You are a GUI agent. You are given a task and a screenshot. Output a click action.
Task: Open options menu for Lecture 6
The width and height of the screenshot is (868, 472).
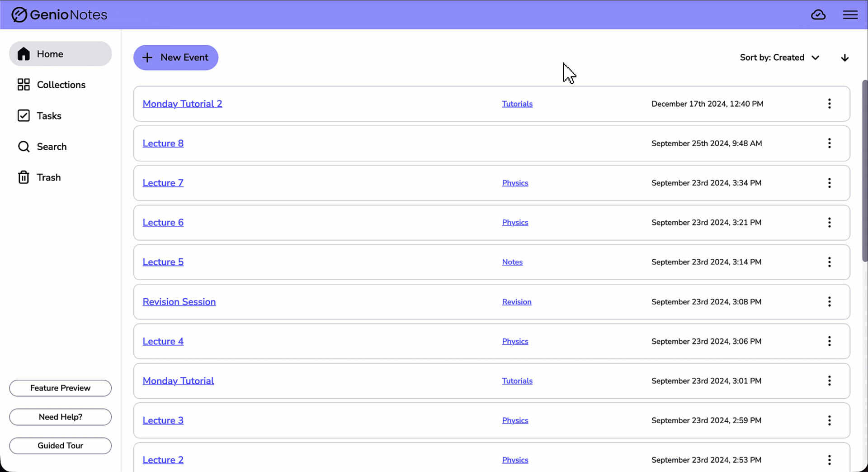pos(830,223)
